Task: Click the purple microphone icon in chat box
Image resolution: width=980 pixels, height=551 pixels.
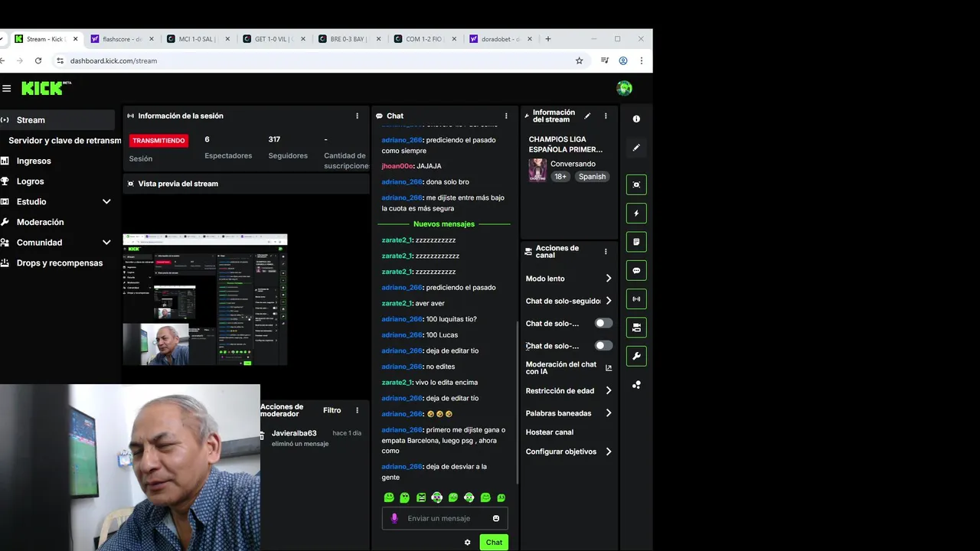Action: click(394, 518)
